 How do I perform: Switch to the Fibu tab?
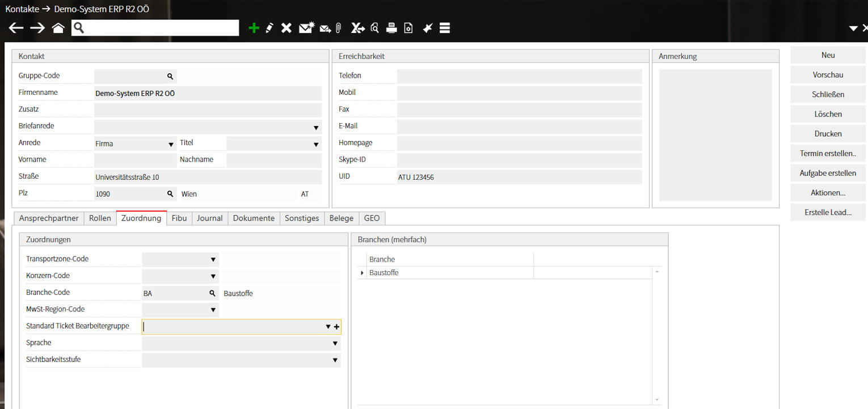tap(179, 218)
